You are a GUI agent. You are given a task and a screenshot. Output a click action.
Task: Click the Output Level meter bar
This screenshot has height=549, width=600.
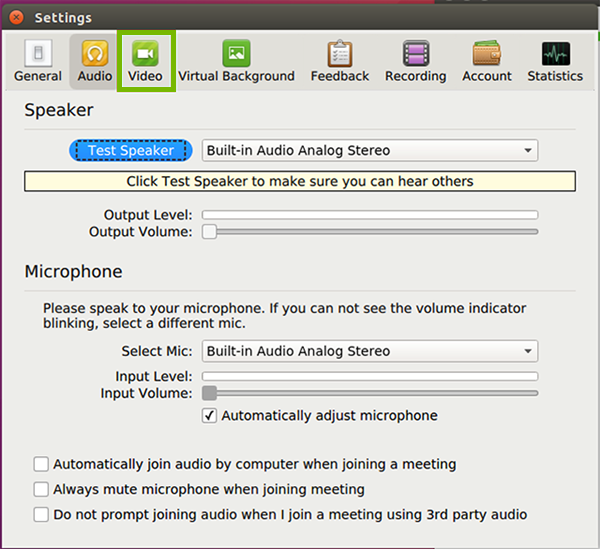point(370,215)
